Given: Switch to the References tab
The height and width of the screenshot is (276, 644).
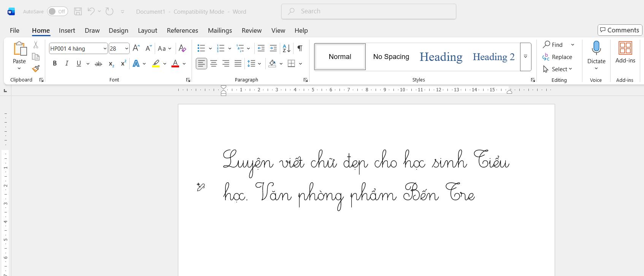Looking at the screenshot, I should tap(182, 30).
